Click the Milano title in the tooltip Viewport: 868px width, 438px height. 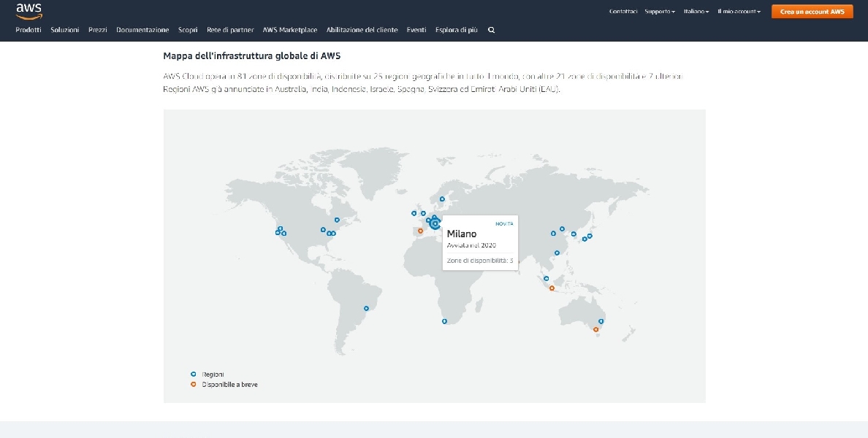[462, 234]
